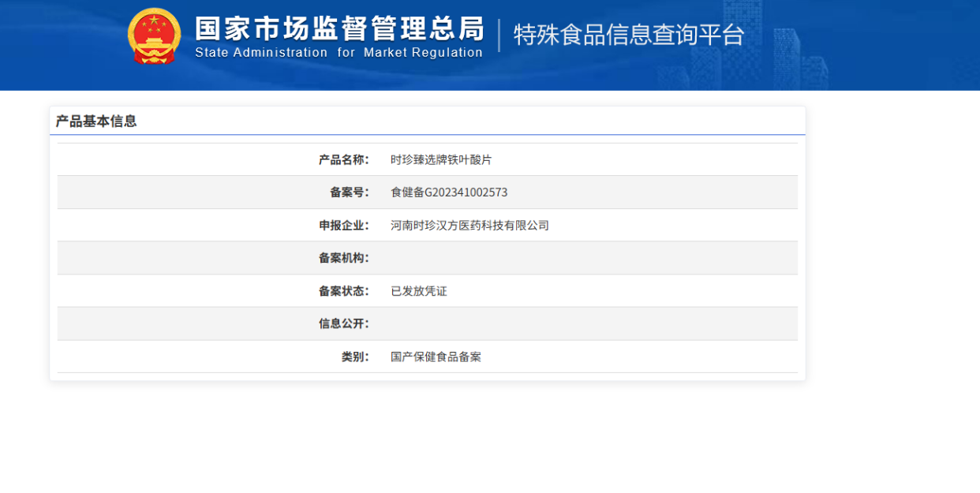Click company 河南时珍汉方医药科技有限公司
Screen dimensions: 980x493
click(x=469, y=226)
